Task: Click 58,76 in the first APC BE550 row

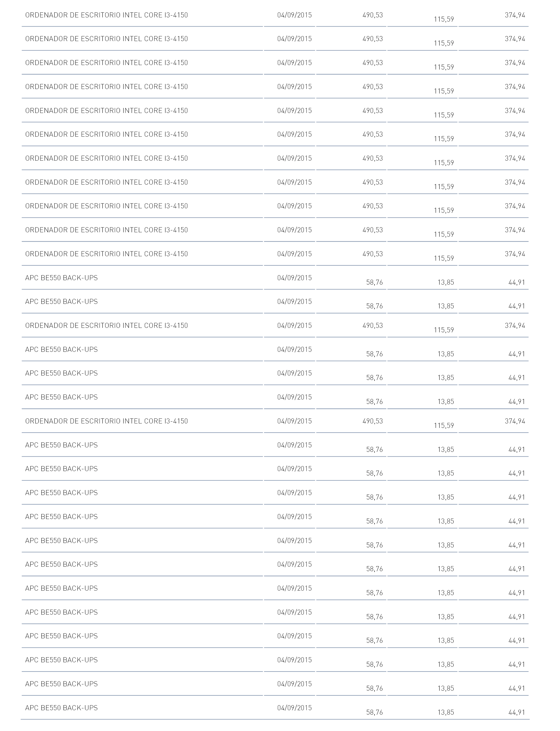Action: tap(375, 282)
